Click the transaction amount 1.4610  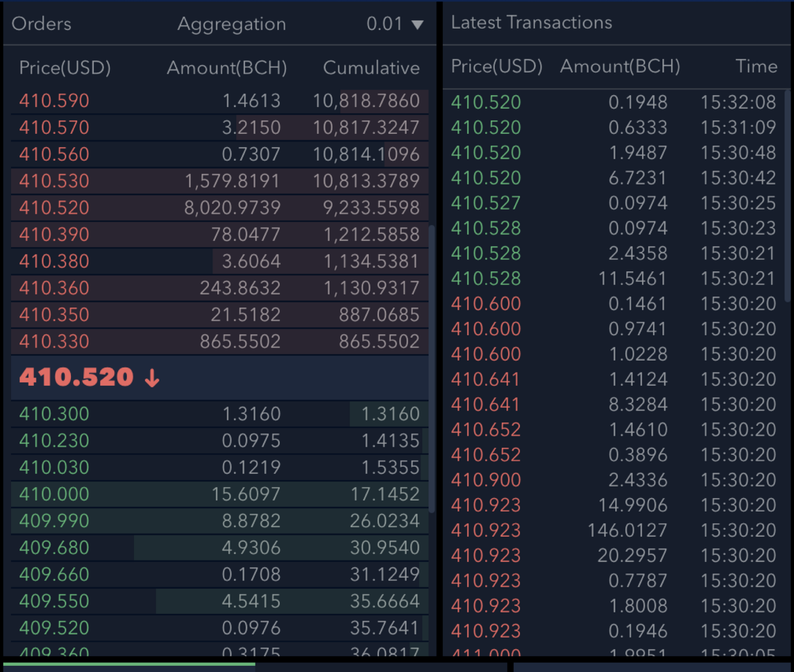(638, 430)
